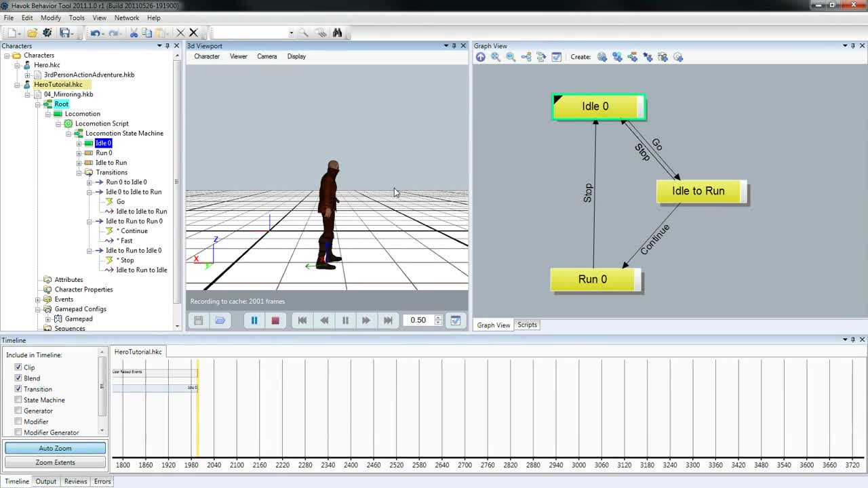The width and height of the screenshot is (868, 488).
Task: Click the Graph View options checkbox icon
Action: (556, 57)
